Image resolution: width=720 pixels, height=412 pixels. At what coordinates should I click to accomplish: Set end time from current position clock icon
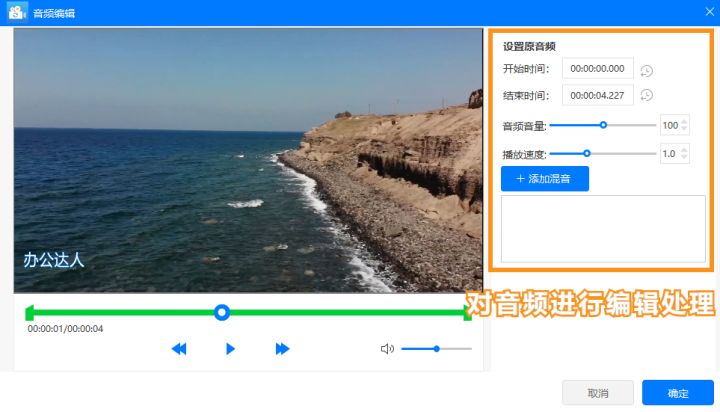pyautogui.click(x=647, y=95)
